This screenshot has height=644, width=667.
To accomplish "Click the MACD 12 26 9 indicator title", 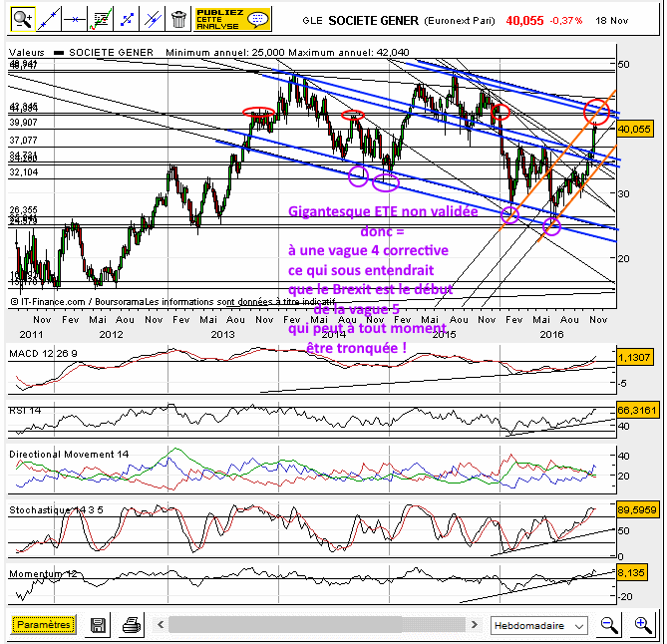I will pos(43,354).
